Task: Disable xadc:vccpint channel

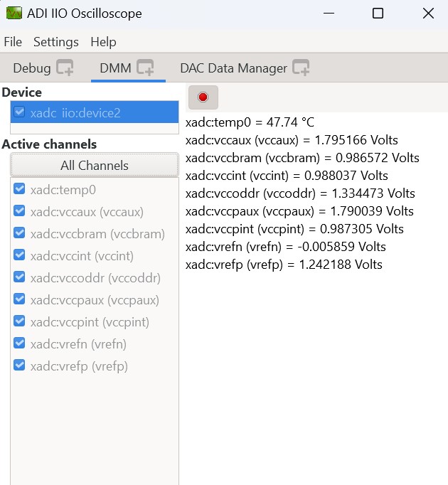Action: click(x=19, y=321)
